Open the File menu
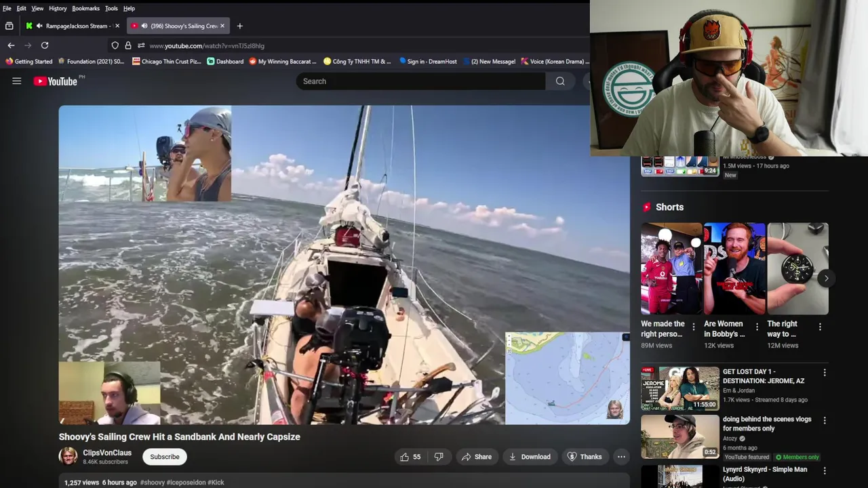The height and width of the screenshot is (488, 868). tap(7, 8)
